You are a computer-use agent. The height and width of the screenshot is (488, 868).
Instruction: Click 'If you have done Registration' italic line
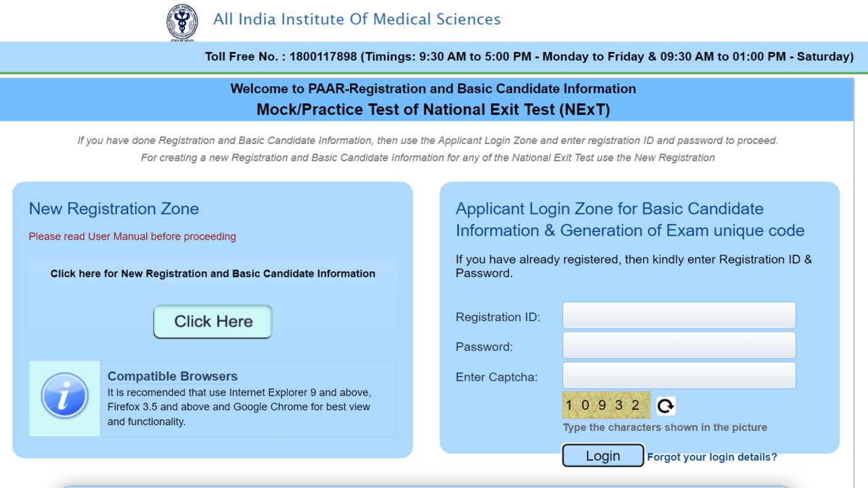coord(427,140)
